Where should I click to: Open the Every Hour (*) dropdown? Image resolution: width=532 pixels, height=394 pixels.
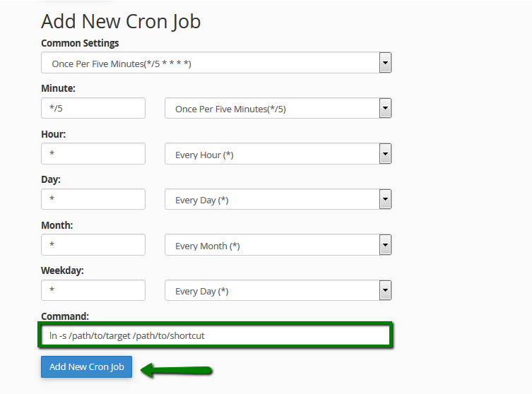(278, 154)
